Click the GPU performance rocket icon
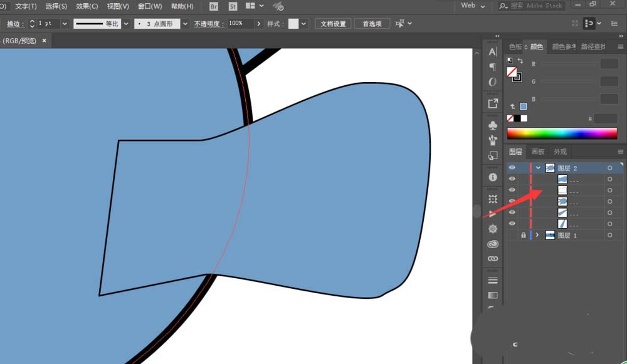 [x=278, y=6]
